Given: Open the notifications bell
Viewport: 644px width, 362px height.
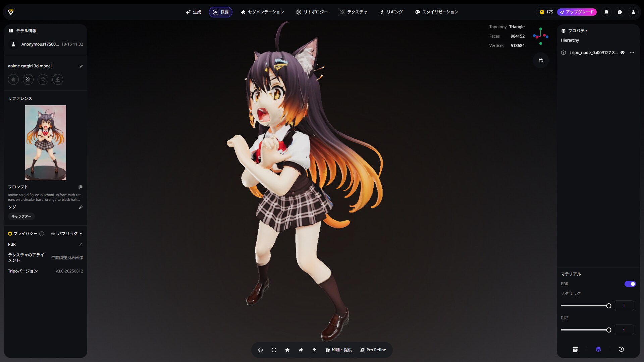Looking at the screenshot, I should 606,12.
